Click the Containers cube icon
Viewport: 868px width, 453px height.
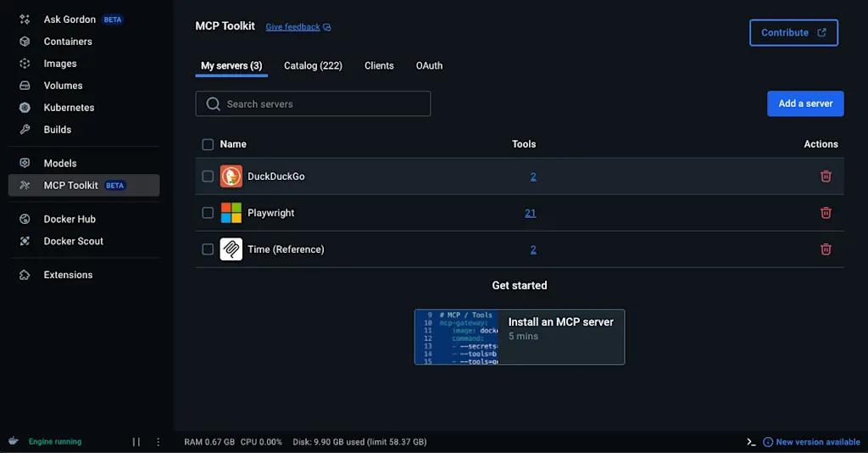(25, 42)
